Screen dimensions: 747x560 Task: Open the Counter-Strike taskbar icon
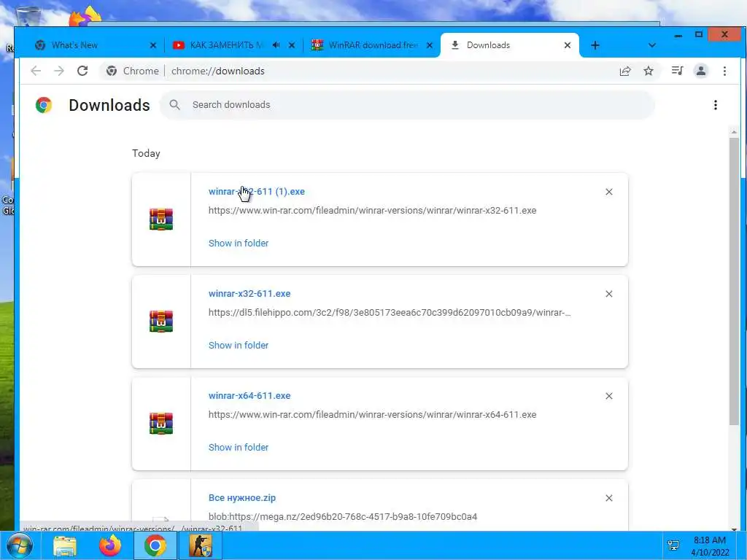200,545
